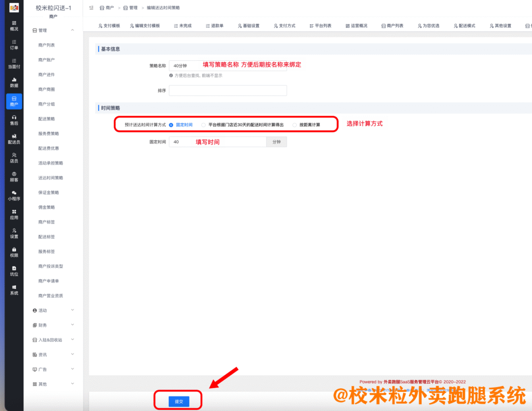Collapse the 管理 menu group
The image size is (532, 411).
55,30
